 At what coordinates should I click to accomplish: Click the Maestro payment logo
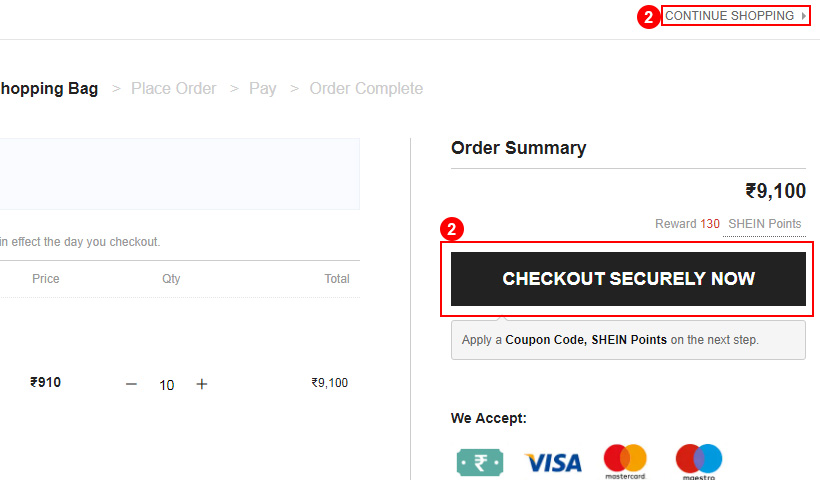(699, 461)
